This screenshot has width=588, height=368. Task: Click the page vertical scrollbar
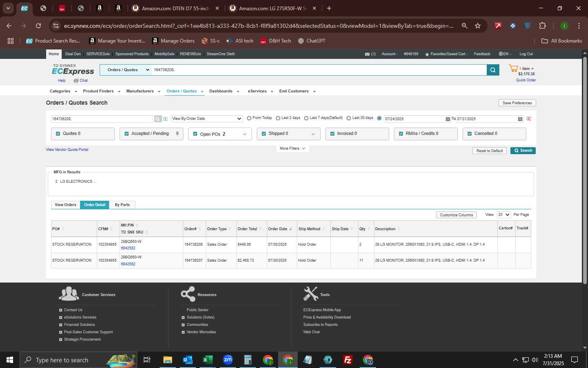(x=585, y=170)
